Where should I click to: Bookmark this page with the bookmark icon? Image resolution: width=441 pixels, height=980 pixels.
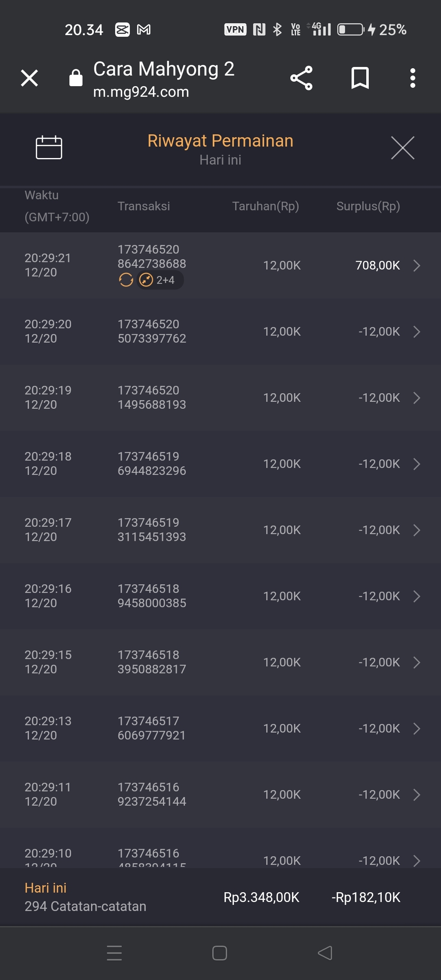pyautogui.click(x=360, y=78)
